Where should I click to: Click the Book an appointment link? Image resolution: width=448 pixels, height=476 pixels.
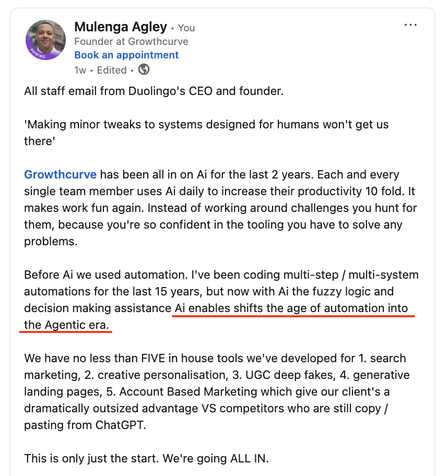pyautogui.click(x=126, y=55)
